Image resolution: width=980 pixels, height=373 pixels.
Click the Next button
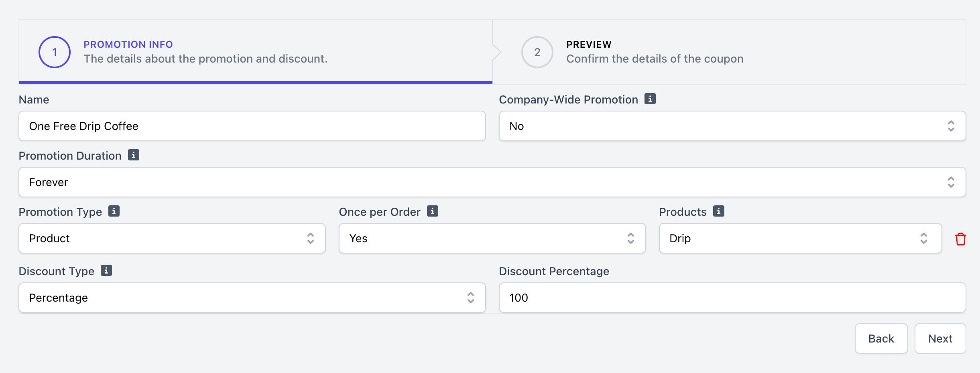[x=940, y=339]
